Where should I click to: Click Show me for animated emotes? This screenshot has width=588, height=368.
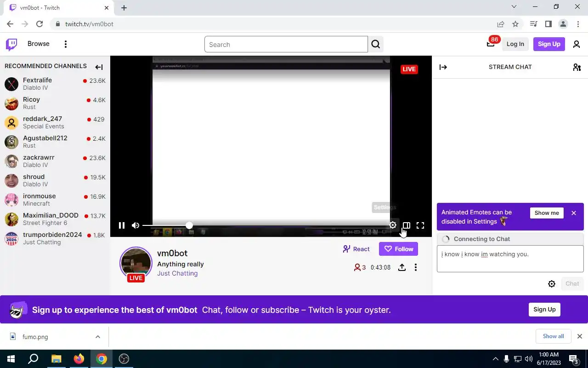547,213
